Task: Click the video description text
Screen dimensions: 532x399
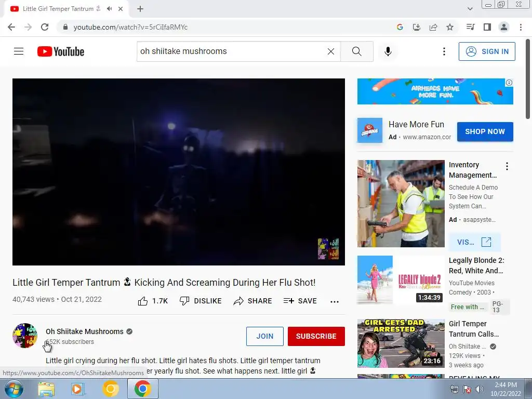Action: [x=183, y=366]
